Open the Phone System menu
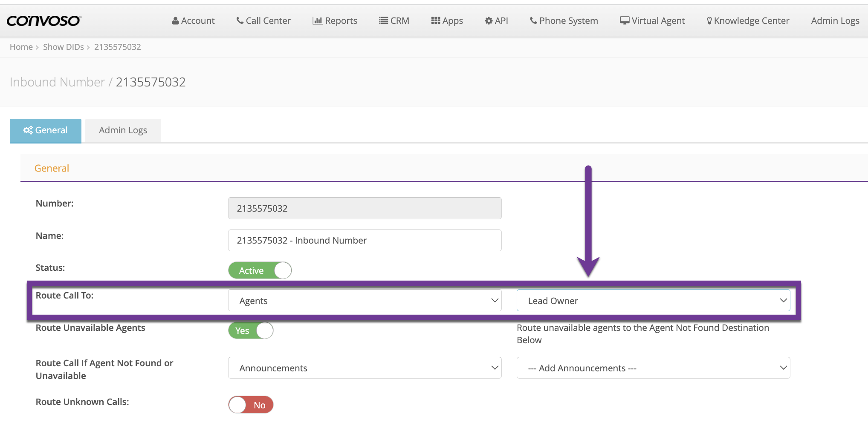 pyautogui.click(x=564, y=20)
